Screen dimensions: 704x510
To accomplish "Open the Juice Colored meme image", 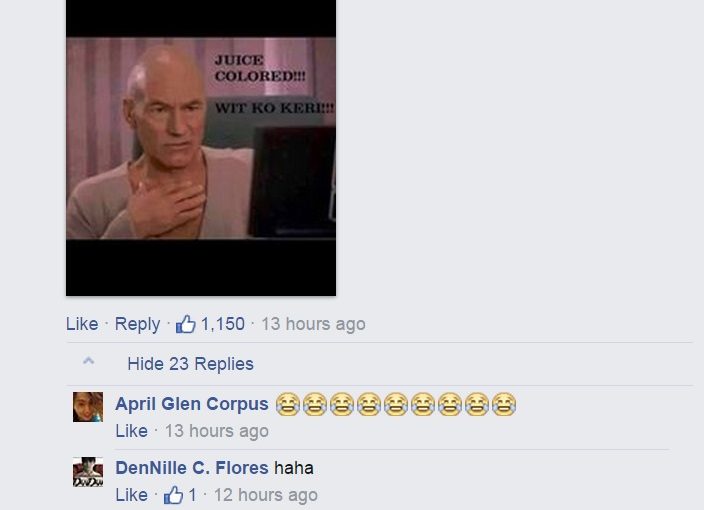I will tap(201, 148).
